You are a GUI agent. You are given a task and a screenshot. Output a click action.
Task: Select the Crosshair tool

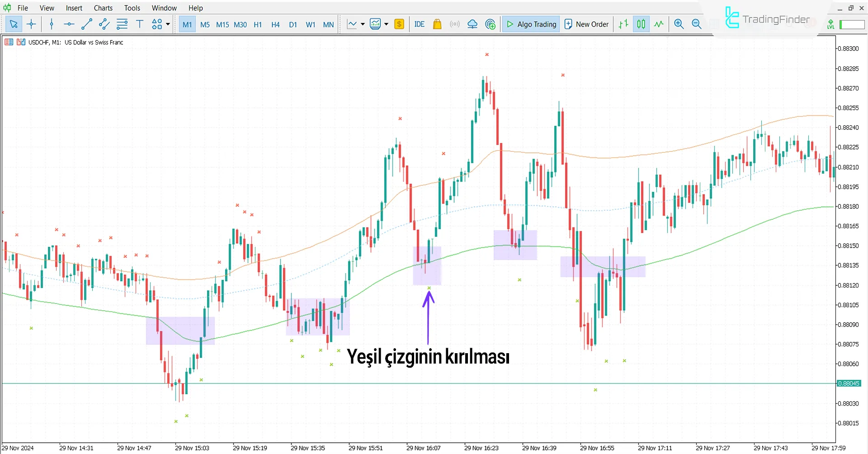pyautogui.click(x=31, y=24)
